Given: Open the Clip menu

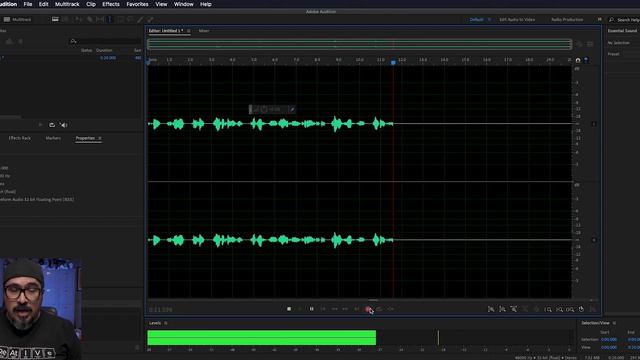Looking at the screenshot, I should [x=91, y=4].
